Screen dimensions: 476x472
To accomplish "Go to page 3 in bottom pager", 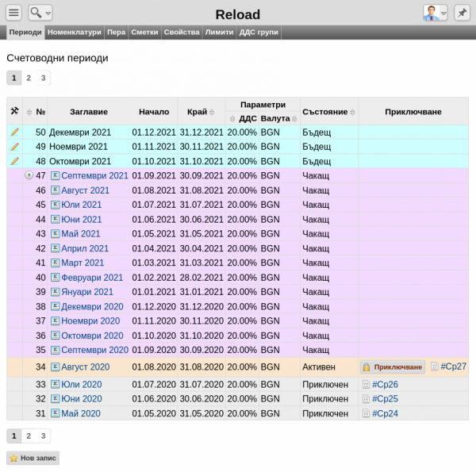I will pos(43,436).
